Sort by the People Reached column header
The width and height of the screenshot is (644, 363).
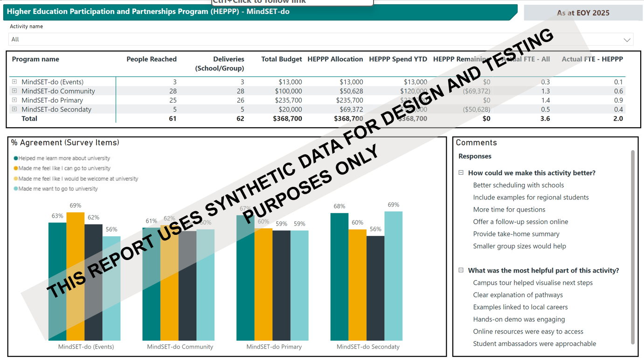[x=151, y=59]
